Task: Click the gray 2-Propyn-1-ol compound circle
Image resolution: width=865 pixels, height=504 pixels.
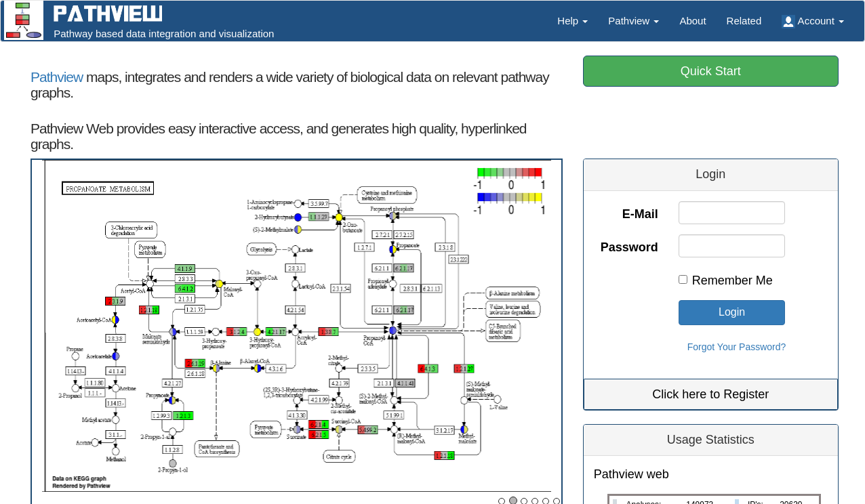Action: point(173,463)
